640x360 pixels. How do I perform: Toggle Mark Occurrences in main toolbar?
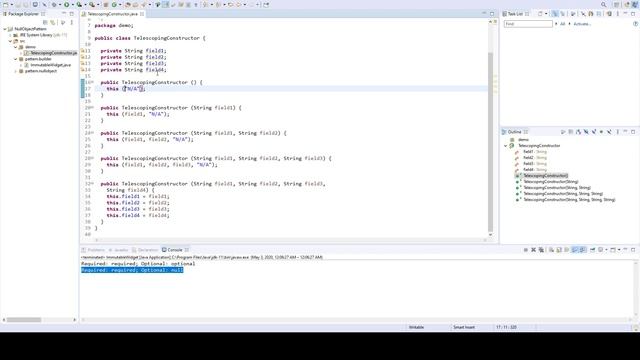tap(165, 4)
